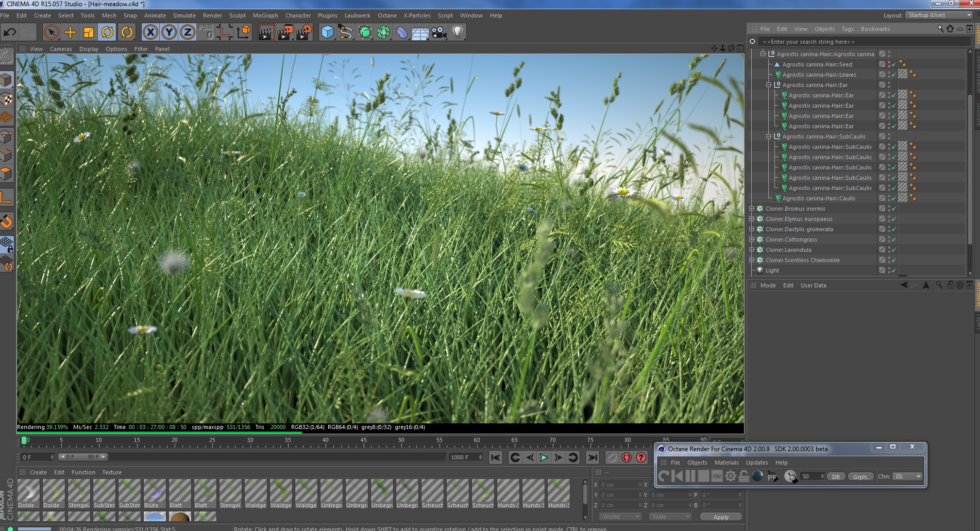Click the Apply button in coordinates panel
This screenshot has height=531, width=980.
pyautogui.click(x=721, y=517)
